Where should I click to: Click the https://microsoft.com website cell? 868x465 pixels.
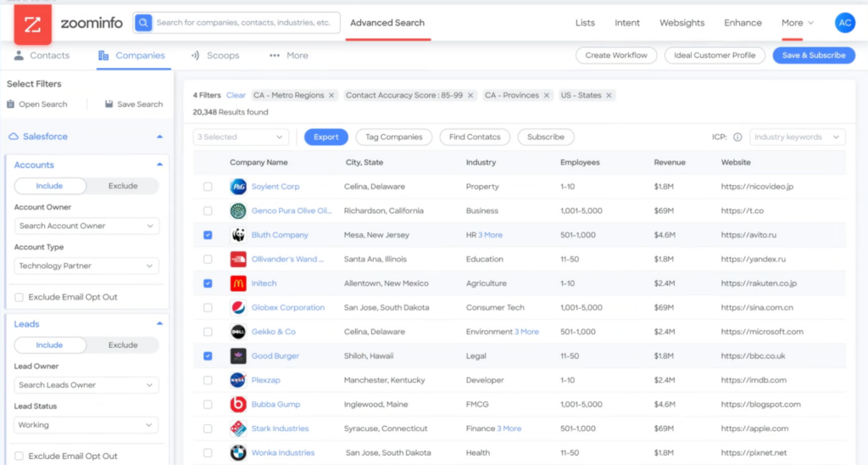point(762,332)
